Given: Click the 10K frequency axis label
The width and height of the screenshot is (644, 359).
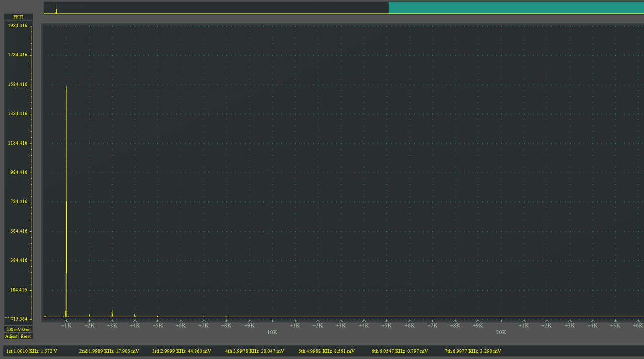Looking at the screenshot, I should click(272, 333).
